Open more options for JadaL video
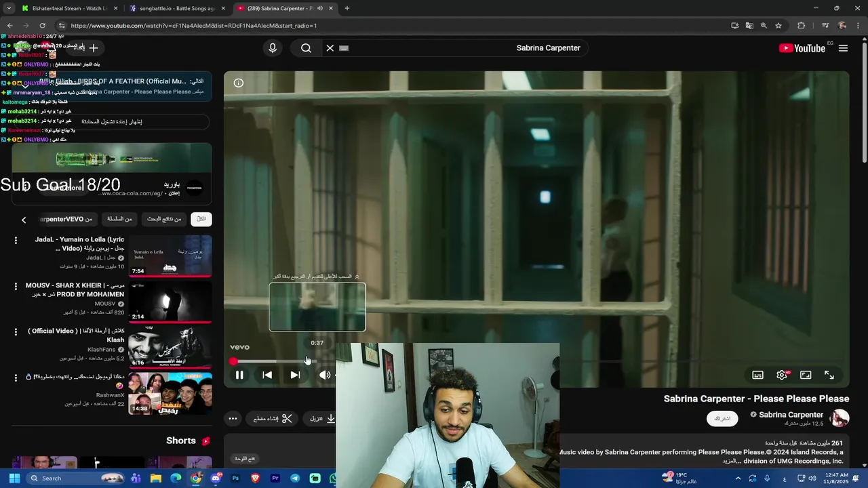Image resolution: width=868 pixels, height=488 pixels. 16,241
